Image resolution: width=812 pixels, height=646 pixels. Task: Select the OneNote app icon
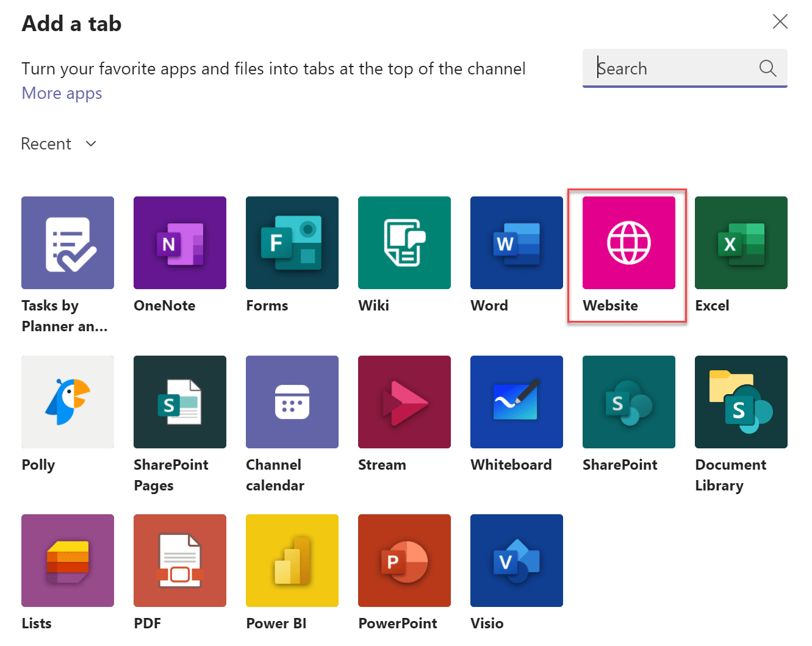(179, 242)
